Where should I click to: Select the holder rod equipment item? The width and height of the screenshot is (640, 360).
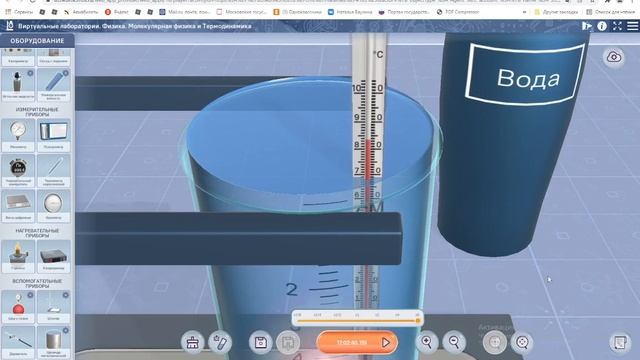pyautogui.click(x=18, y=342)
